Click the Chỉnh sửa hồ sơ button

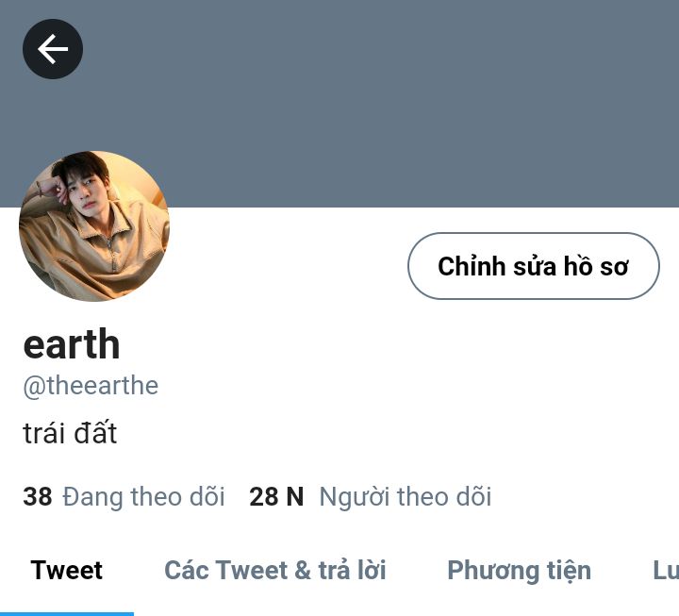coord(534,266)
